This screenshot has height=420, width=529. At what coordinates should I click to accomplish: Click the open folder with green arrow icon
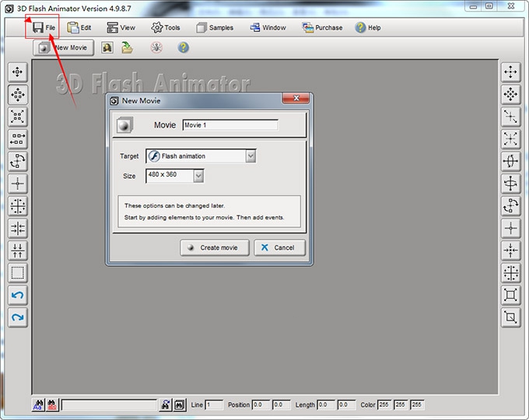coord(127,47)
